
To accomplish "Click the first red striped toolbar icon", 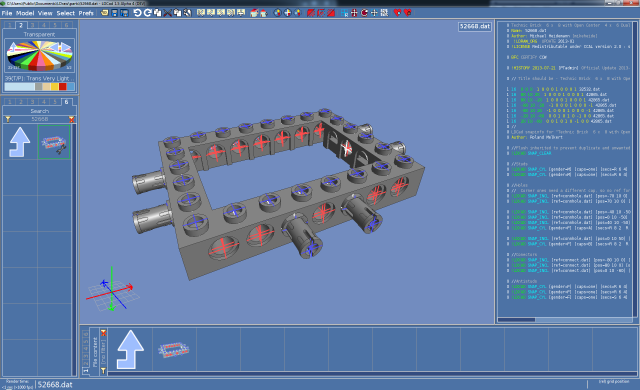I will [311, 13].
